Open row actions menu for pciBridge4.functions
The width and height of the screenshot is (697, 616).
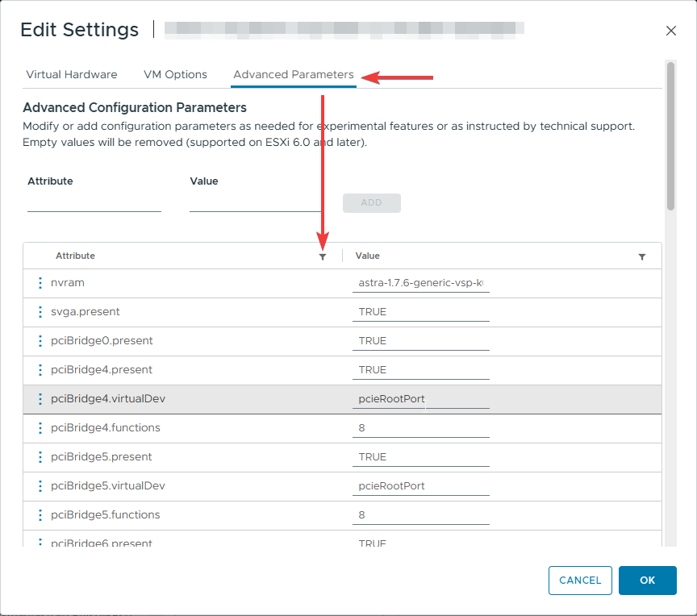40,428
